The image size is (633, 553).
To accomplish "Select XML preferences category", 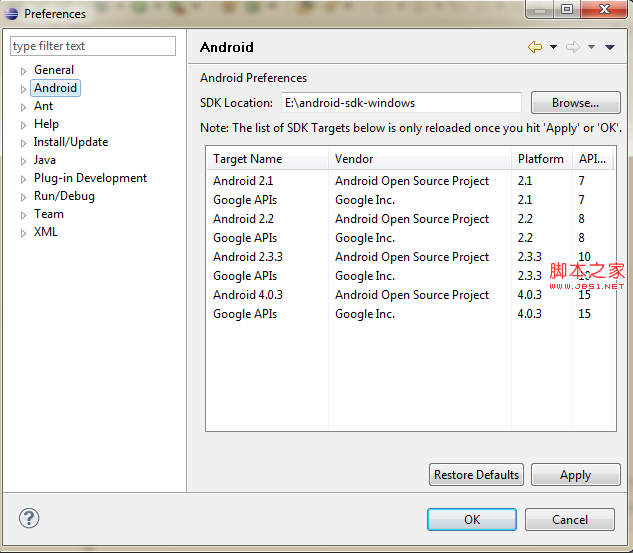I will tap(46, 232).
